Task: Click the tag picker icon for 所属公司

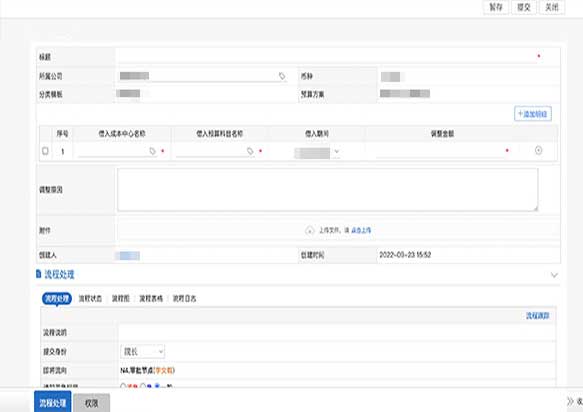Action: tap(282, 76)
